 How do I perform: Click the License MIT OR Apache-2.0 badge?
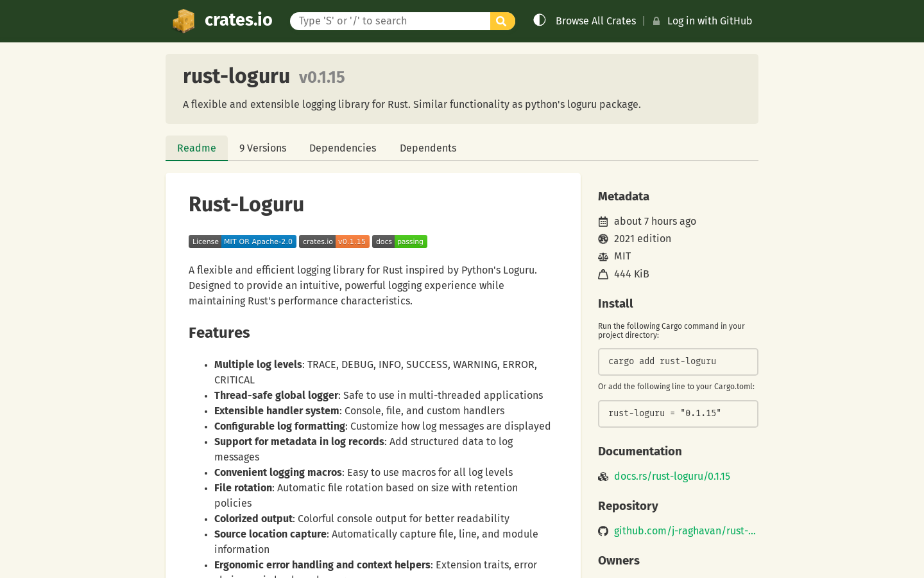[243, 241]
